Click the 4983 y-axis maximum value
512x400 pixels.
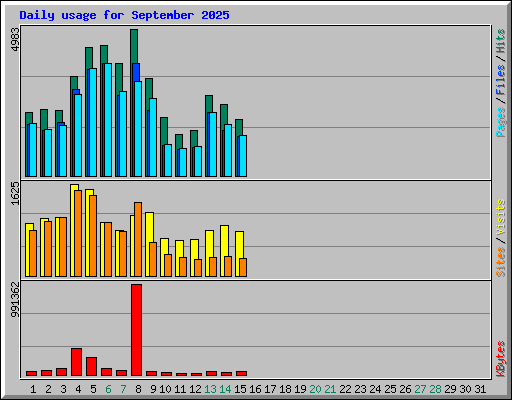point(15,39)
